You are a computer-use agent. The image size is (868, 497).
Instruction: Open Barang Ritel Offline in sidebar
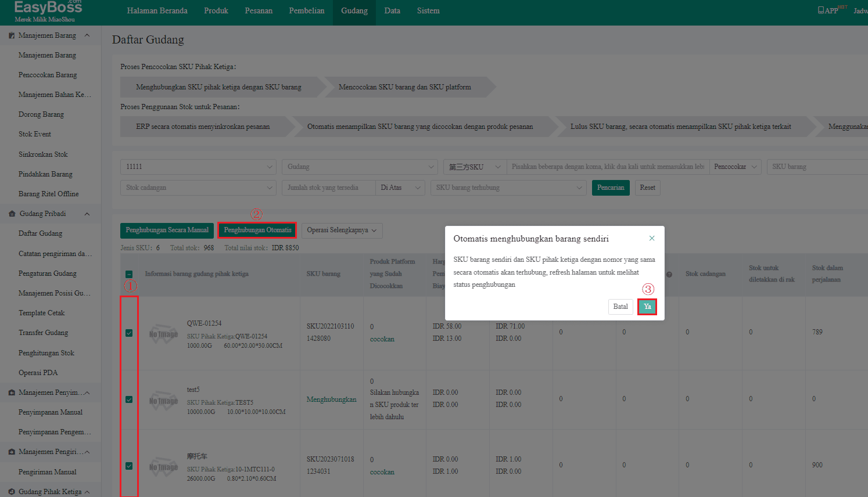(48, 194)
